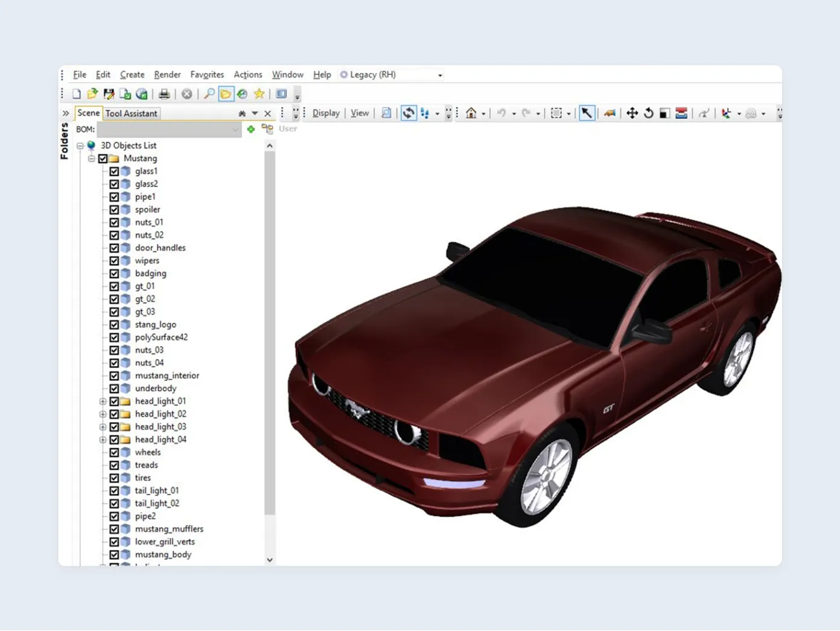Click the Rotate circular arrow tool
Screen dimensions: 840x631
pyautogui.click(x=649, y=113)
